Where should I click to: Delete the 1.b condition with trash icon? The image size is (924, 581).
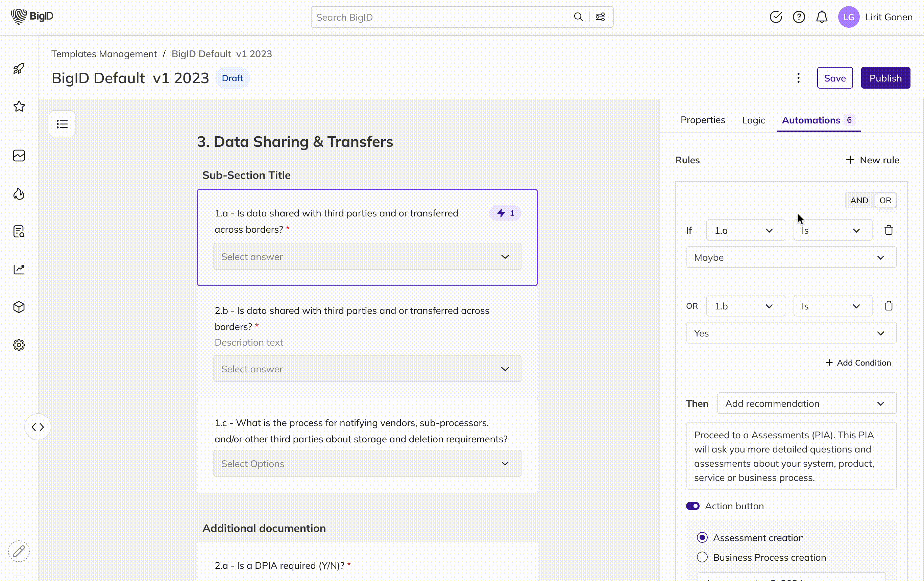[x=889, y=306]
